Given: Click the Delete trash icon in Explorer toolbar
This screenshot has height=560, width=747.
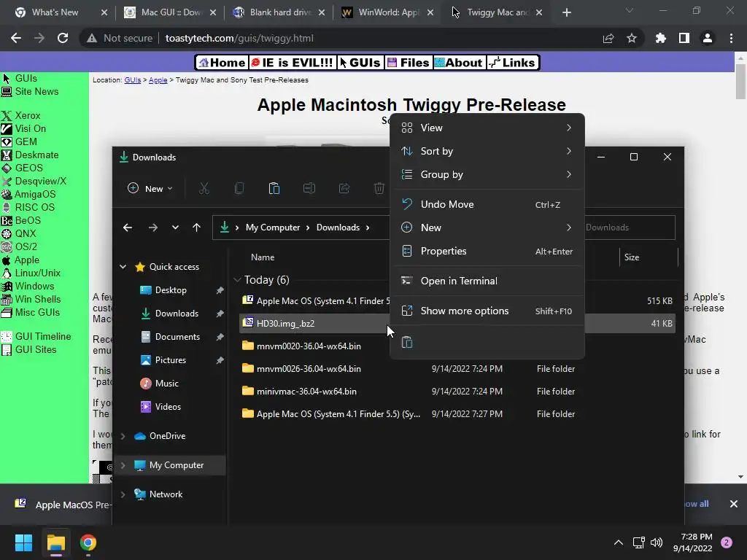Looking at the screenshot, I should pyautogui.click(x=379, y=189).
